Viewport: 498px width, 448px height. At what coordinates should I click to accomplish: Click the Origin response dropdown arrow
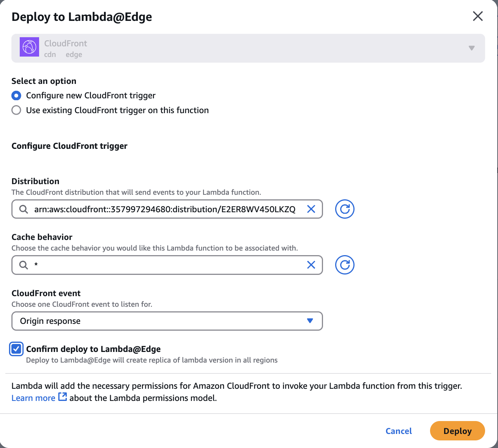coord(310,321)
